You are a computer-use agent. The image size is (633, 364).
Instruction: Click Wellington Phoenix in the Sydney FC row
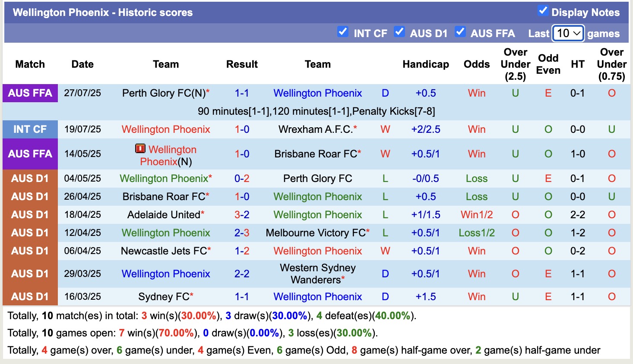tap(318, 296)
